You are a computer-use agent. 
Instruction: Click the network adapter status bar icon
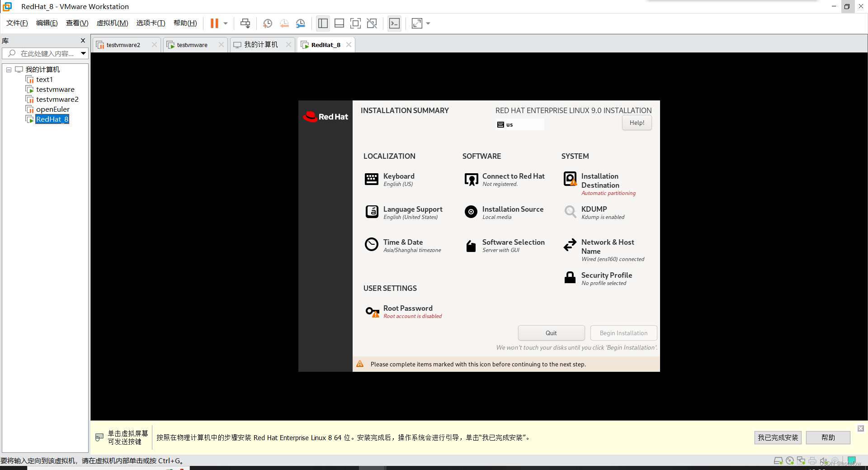(x=801, y=461)
